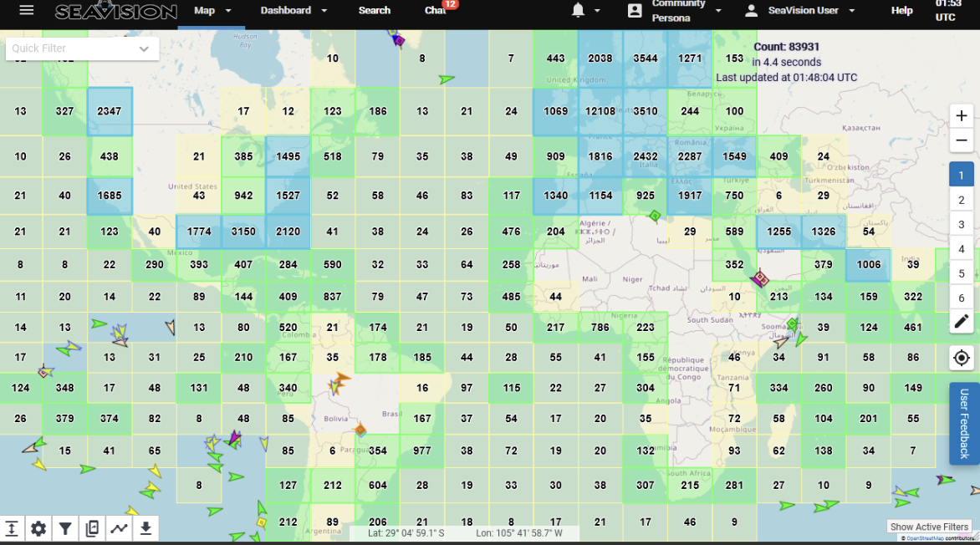Switch to map layer 1

click(x=962, y=176)
